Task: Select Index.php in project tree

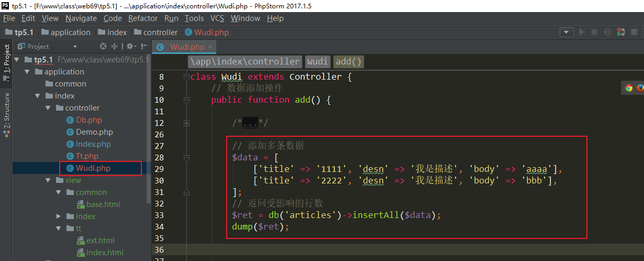Action: [93, 144]
